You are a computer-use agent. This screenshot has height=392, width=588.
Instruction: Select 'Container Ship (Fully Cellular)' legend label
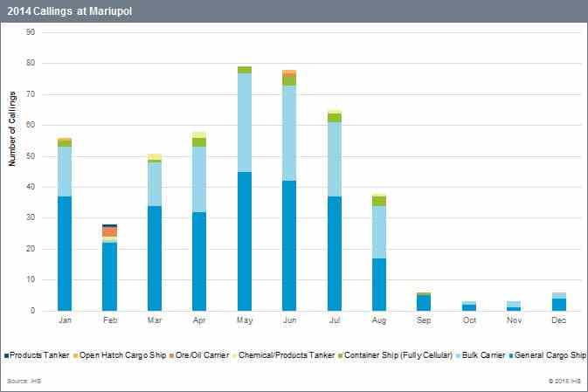click(398, 355)
